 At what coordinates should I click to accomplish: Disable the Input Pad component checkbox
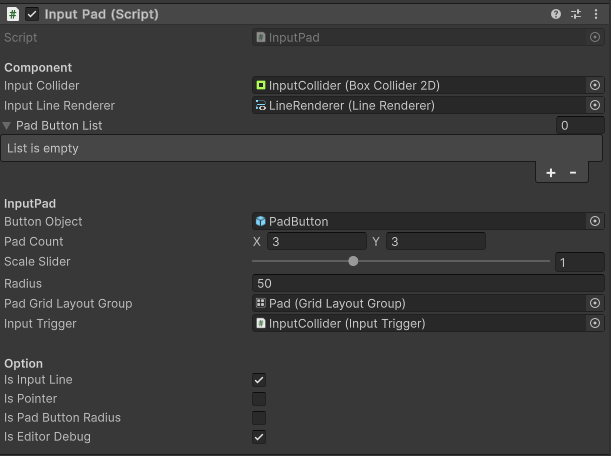click(32, 14)
